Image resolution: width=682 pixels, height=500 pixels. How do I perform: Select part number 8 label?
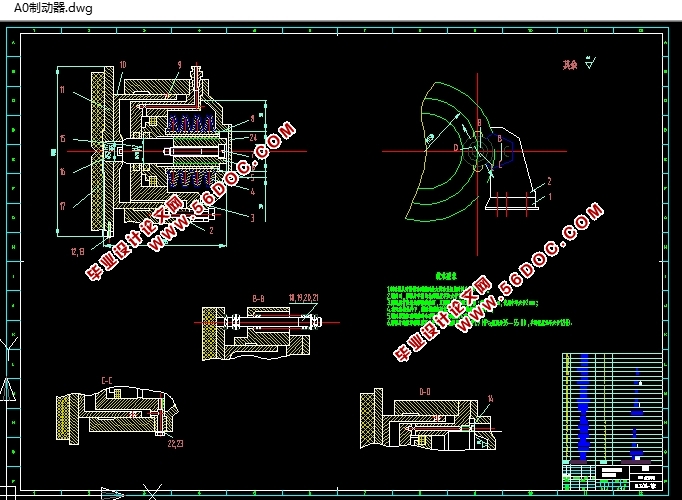(x=252, y=119)
